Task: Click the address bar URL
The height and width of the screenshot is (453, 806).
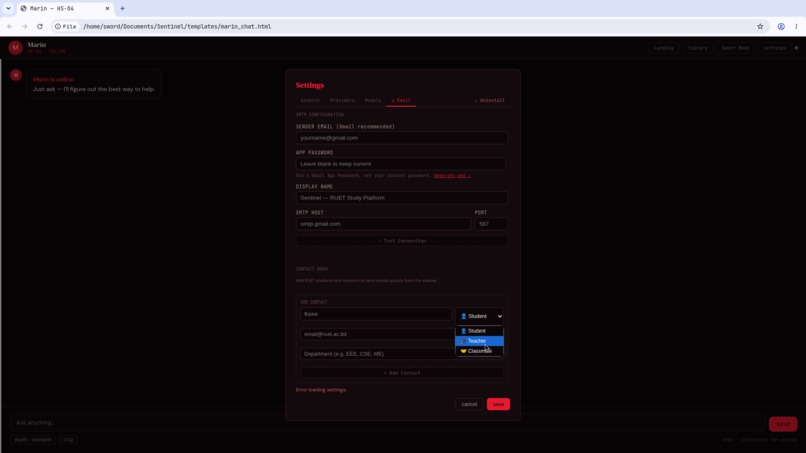Action: pos(177,26)
